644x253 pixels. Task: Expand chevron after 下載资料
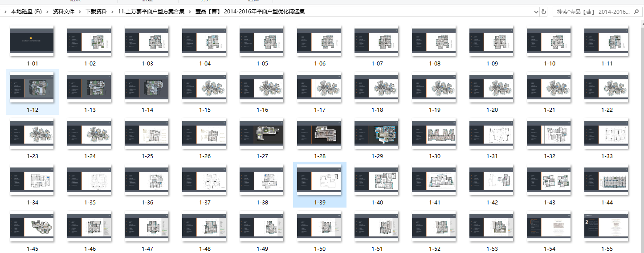(113, 12)
